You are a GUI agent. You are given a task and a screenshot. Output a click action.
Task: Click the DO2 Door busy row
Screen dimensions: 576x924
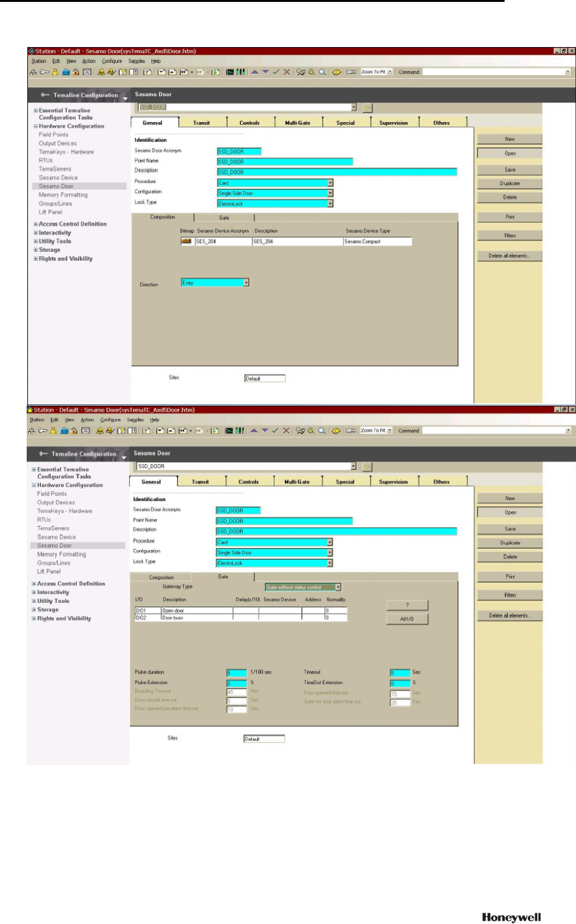tap(241, 617)
